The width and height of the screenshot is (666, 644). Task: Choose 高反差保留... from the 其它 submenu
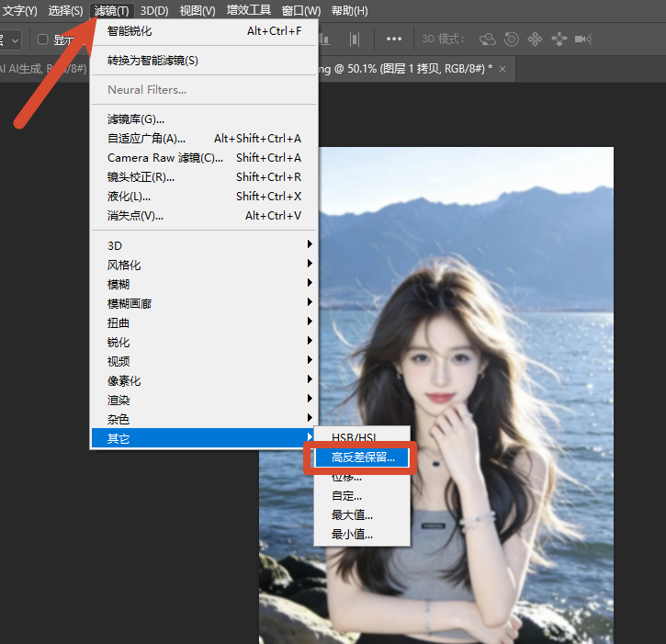(x=361, y=458)
